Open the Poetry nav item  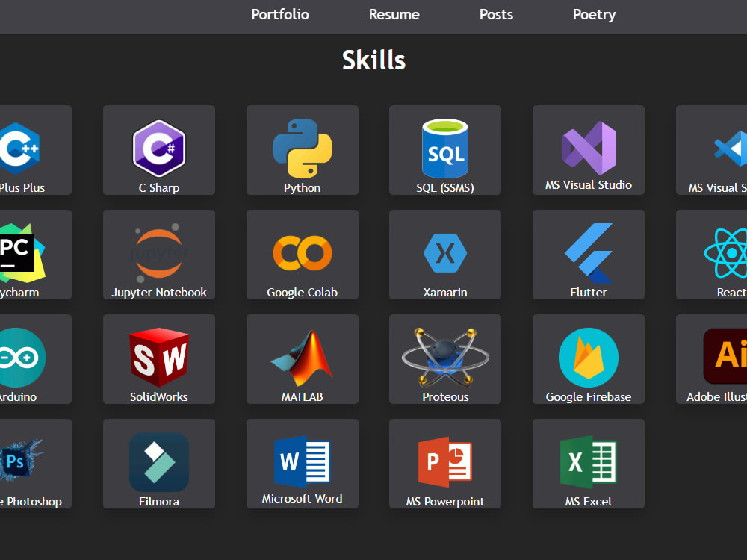click(x=594, y=15)
